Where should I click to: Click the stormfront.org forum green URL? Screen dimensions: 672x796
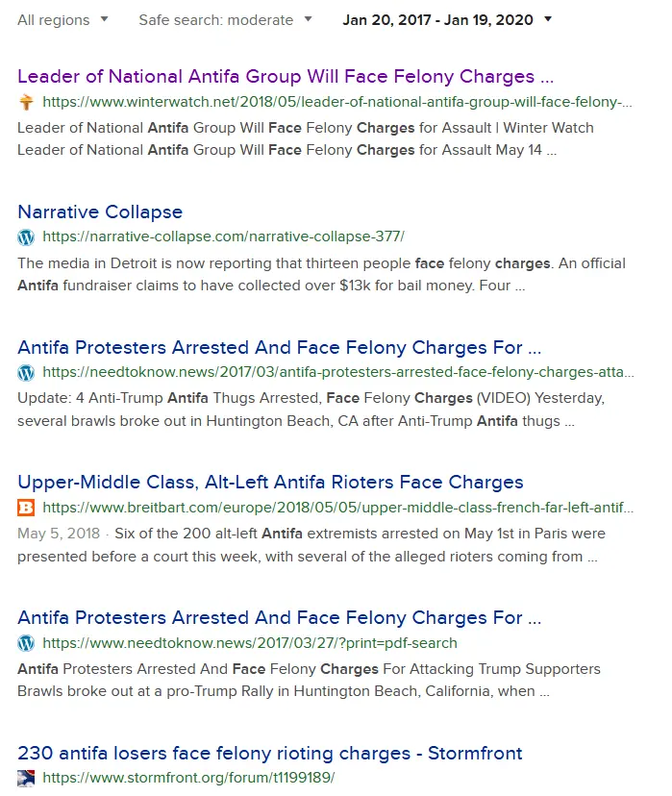coord(188,779)
